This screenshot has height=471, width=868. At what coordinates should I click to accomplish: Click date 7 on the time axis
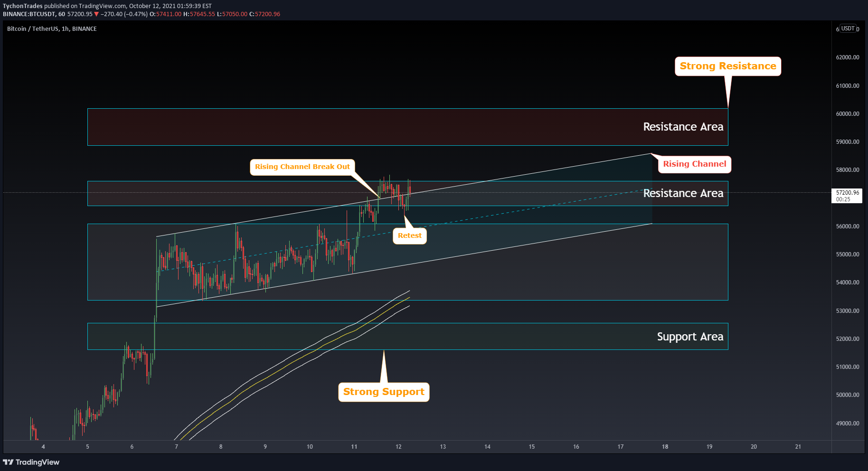pyautogui.click(x=176, y=447)
